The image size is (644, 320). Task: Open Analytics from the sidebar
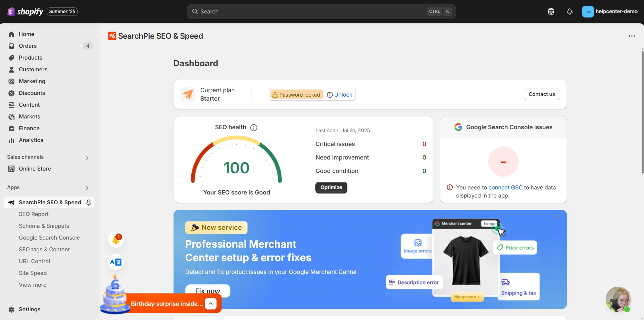(31, 140)
